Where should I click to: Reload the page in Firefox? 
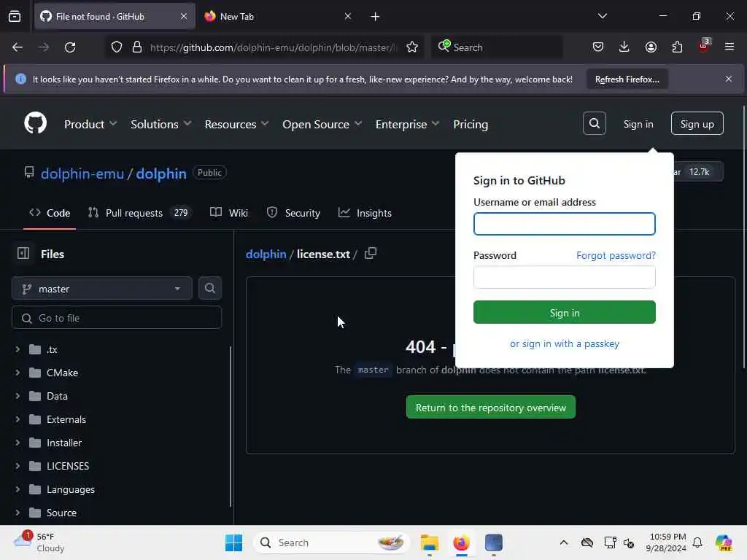coord(70,47)
